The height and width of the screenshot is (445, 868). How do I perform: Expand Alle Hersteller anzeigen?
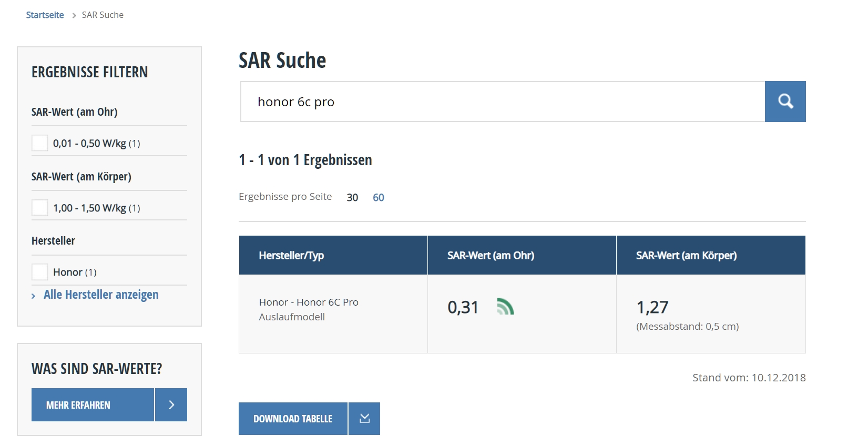click(100, 295)
